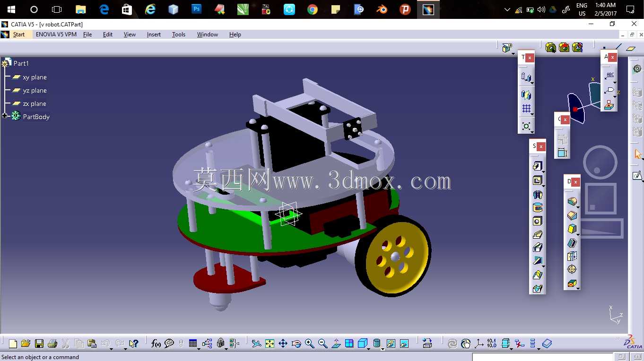
Task: Select the Scaling tool
Action: click(526, 126)
